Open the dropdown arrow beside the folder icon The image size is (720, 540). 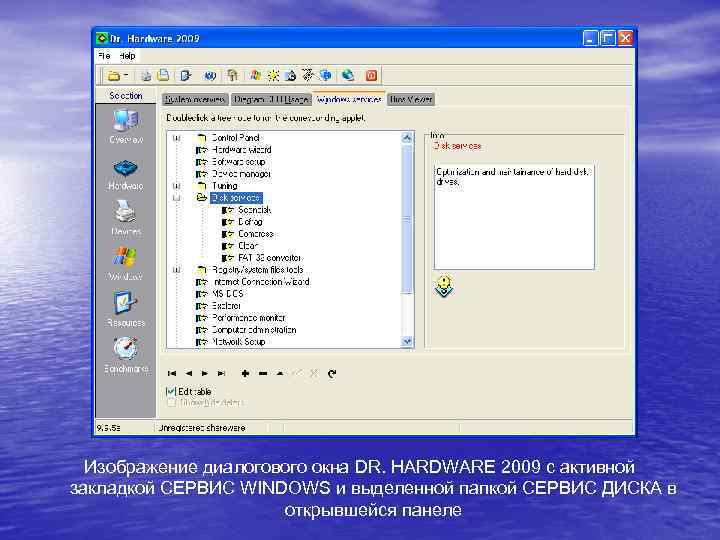point(126,75)
